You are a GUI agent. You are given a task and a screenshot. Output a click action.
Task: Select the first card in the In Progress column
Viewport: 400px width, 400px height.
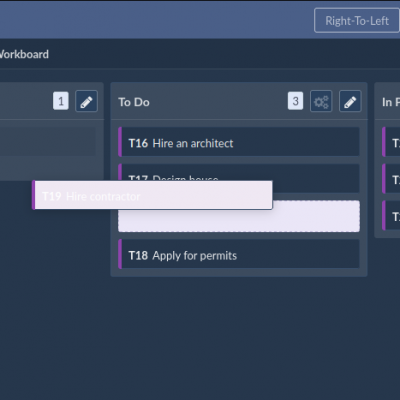coord(391,142)
